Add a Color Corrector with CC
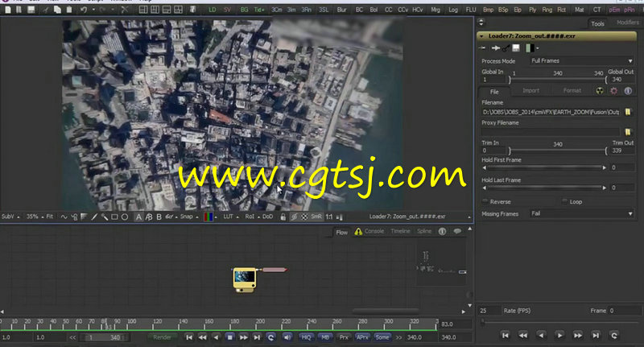The height and width of the screenshot is (347, 644). (389, 10)
